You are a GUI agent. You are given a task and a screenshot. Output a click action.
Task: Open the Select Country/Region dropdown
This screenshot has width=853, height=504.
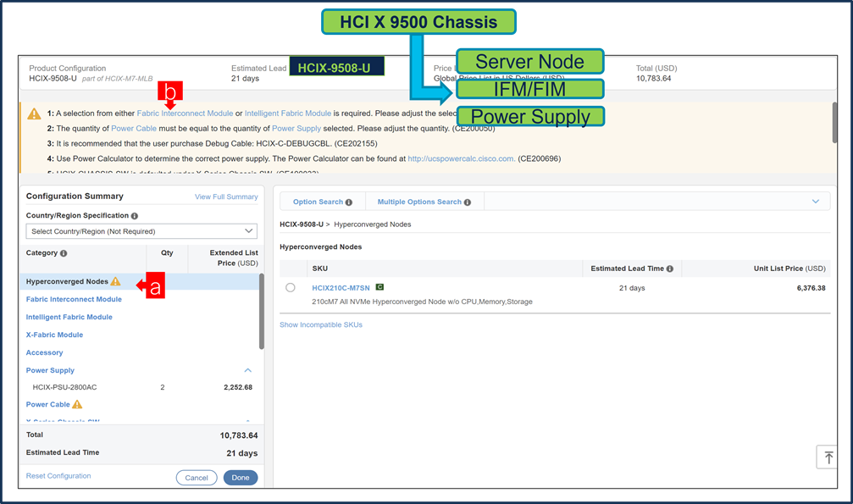[141, 231]
